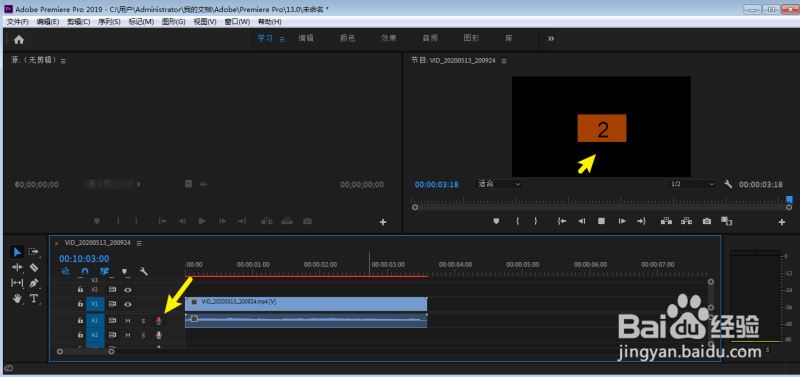Open the 文件(F) menu
Image resolution: width=800 pixels, height=377 pixels.
click(18, 22)
